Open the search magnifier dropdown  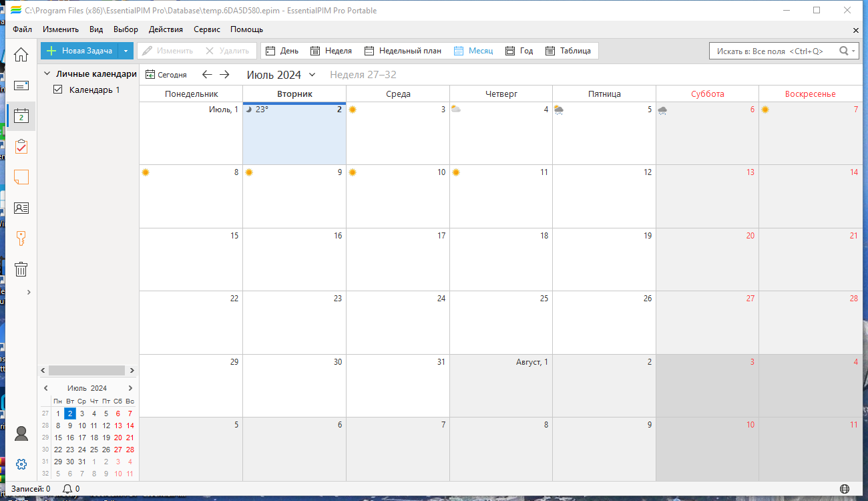point(847,51)
